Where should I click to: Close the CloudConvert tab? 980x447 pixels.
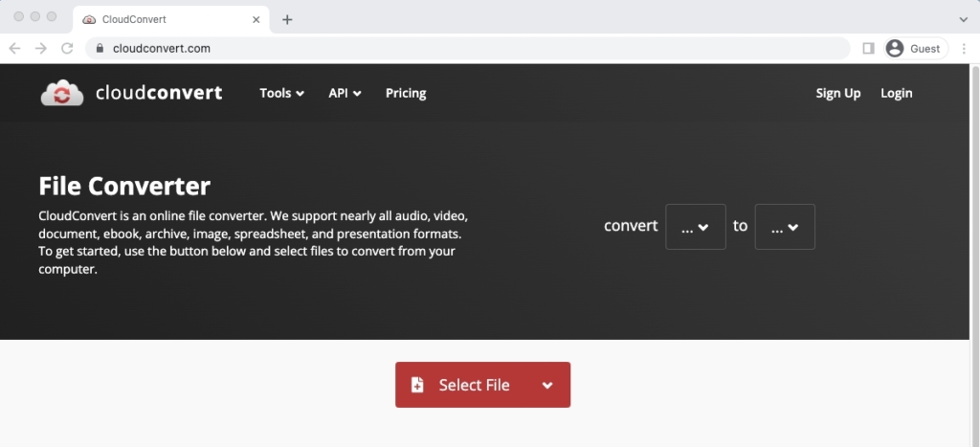point(256,19)
